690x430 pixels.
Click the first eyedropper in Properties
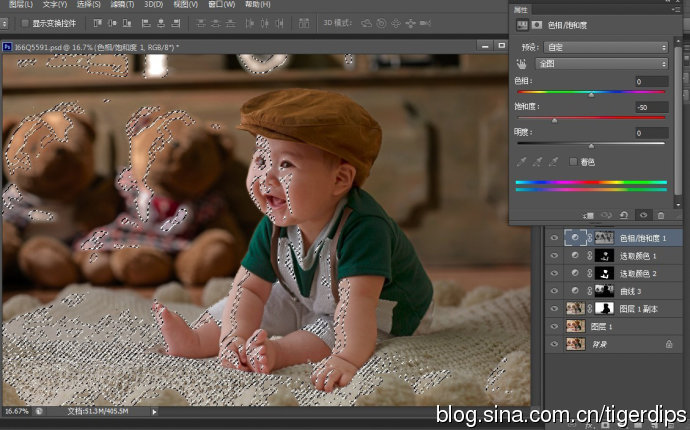[x=521, y=162]
